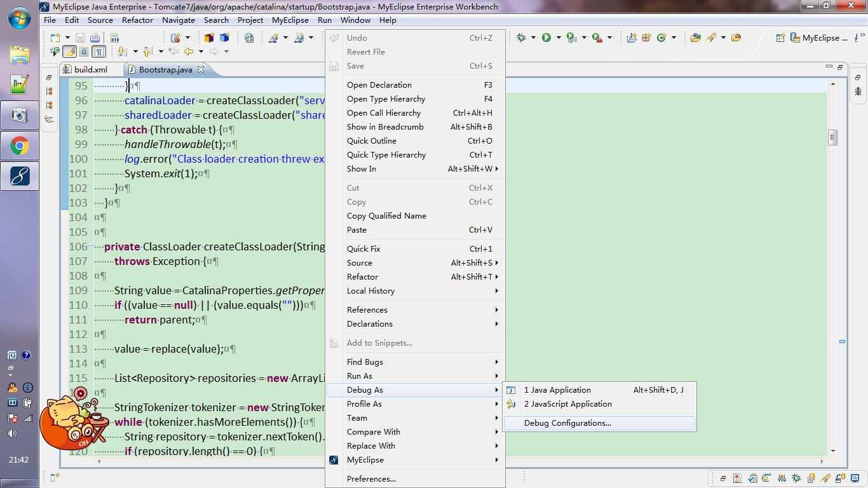This screenshot has height=488, width=868.
Task: Choose Debug Configurations... from submenu
Action: click(600, 423)
